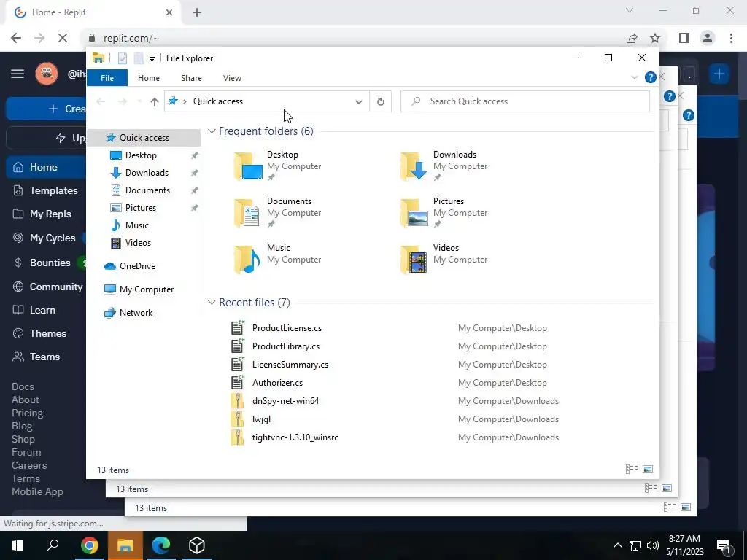The height and width of the screenshot is (560, 747).
Task: Select the dnSpy-net-win64 archive
Action: (x=285, y=401)
